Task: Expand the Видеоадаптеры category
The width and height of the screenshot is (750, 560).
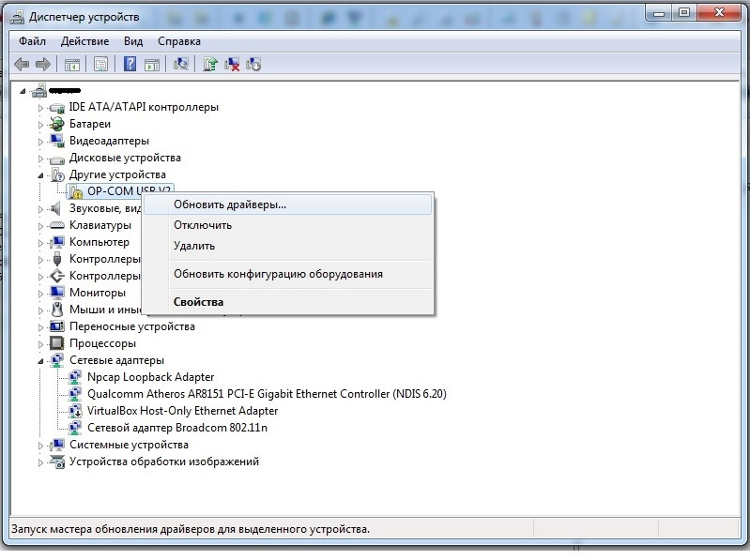Action: point(40,142)
